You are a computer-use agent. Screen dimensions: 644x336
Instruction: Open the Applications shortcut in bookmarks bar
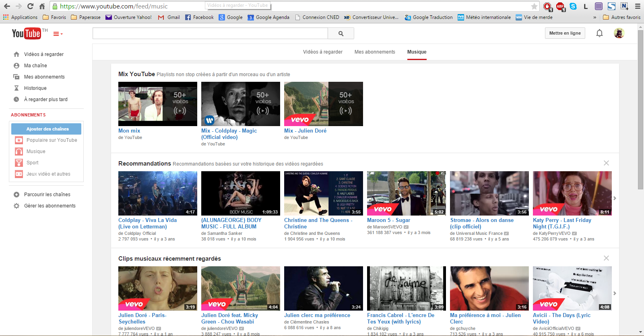click(x=20, y=17)
